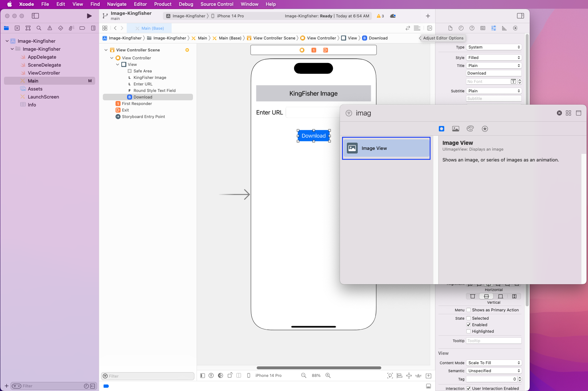Show the Size inspector ruler icon

click(x=504, y=28)
